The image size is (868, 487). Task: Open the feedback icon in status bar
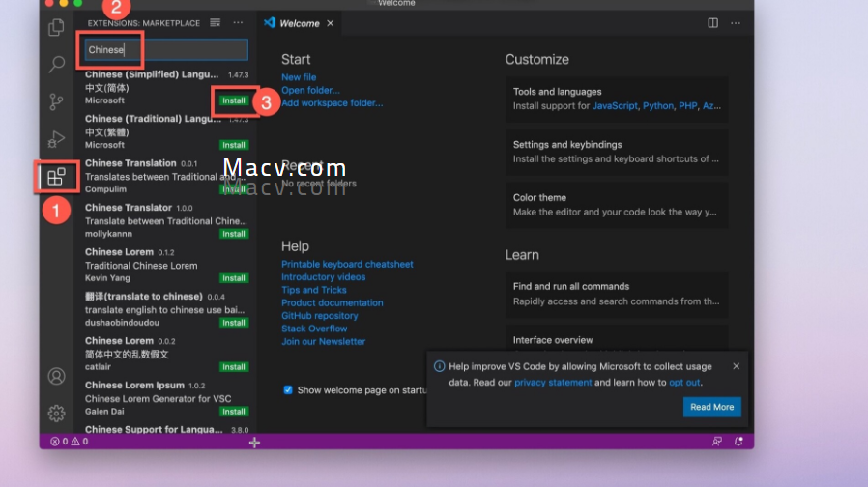click(717, 441)
